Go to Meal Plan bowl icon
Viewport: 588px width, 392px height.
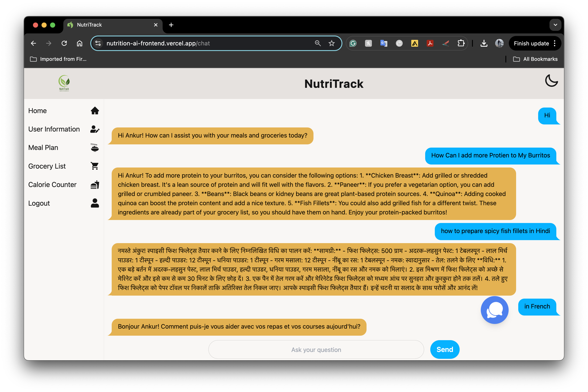coord(95,148)
